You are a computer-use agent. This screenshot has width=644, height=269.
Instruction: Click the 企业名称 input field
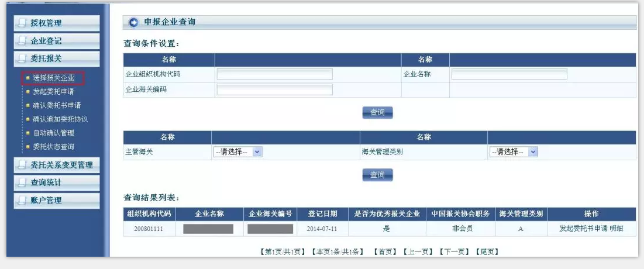tap(509, 74)
